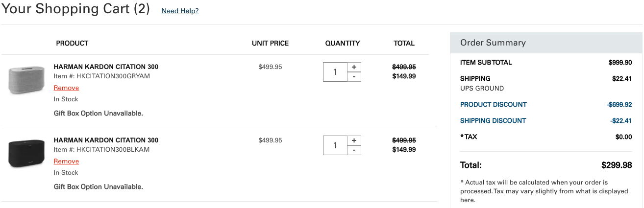Click the order total of $299.98

617,165
